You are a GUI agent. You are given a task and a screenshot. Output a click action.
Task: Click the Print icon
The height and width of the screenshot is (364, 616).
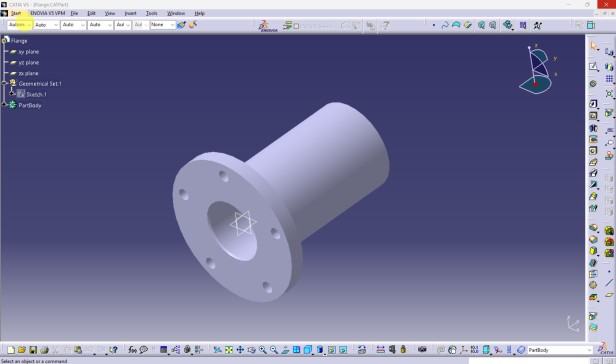click(x=44, y=349)
